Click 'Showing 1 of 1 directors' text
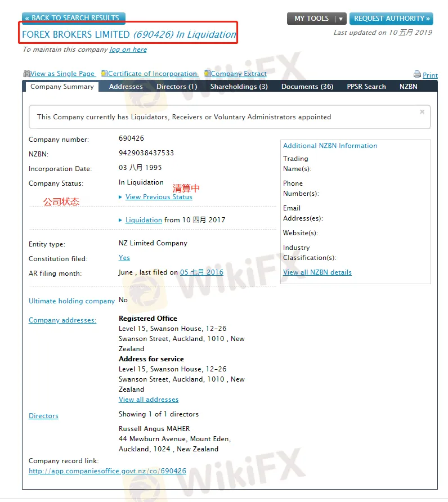Image resolution: width=448 pixels, height=502 pixels. pyautogui.click(x=159, y=414)
